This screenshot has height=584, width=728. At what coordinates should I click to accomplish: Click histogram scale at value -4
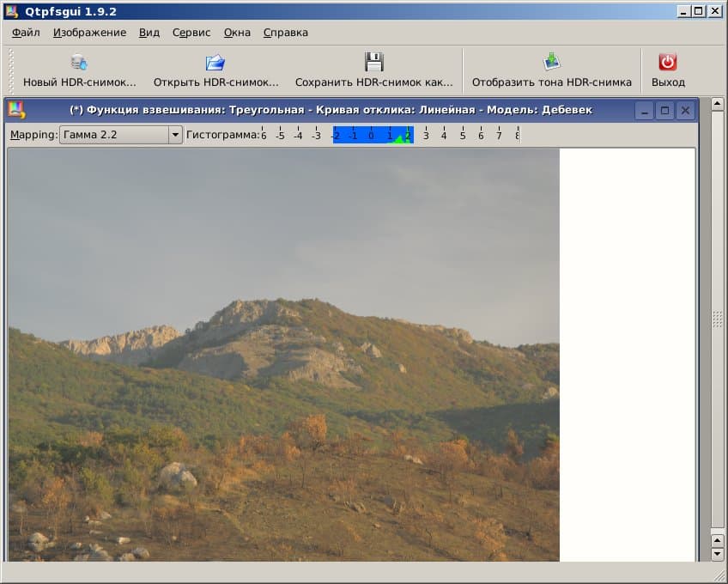tap(298, 135)
